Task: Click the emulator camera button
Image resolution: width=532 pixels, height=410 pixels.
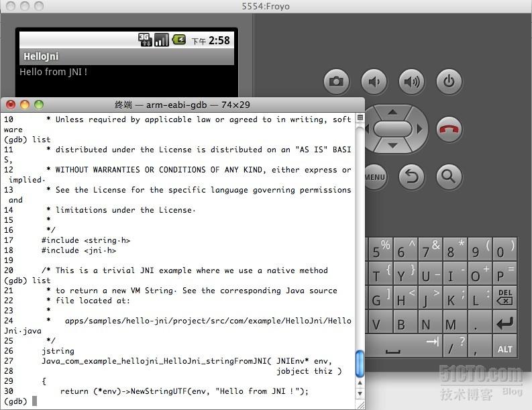Action: tap(336, 81)
